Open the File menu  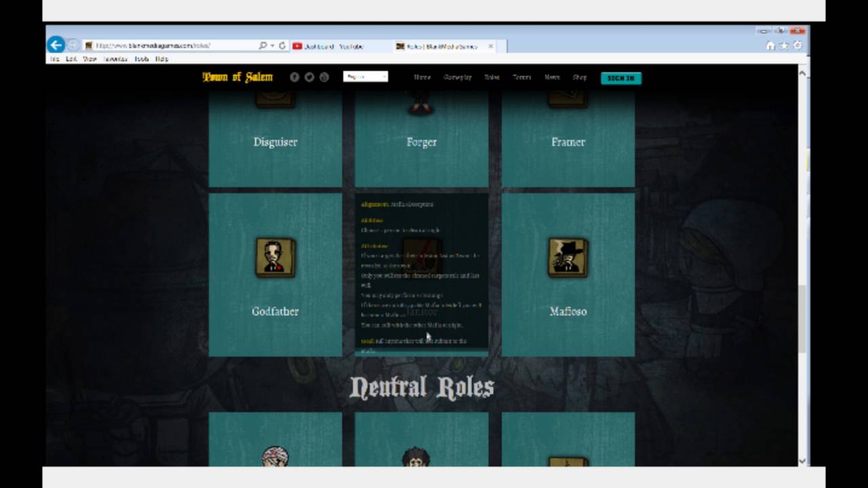54,59
